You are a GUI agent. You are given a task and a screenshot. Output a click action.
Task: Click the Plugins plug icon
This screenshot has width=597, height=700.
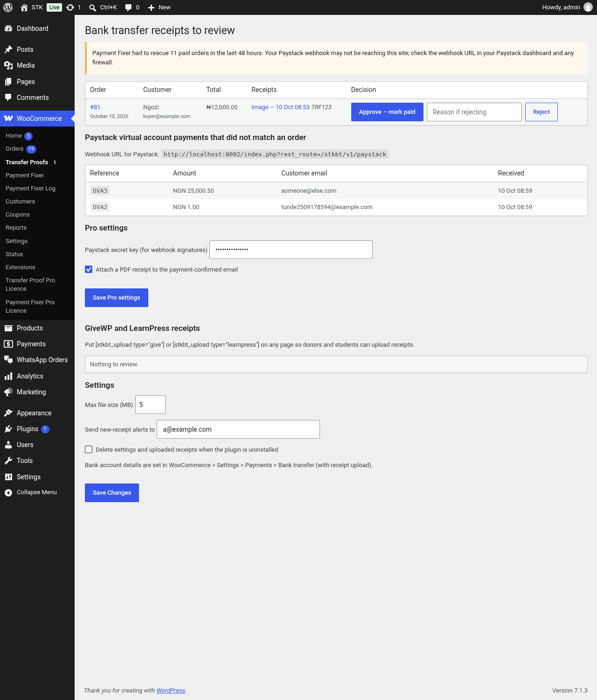pos(8,429)
